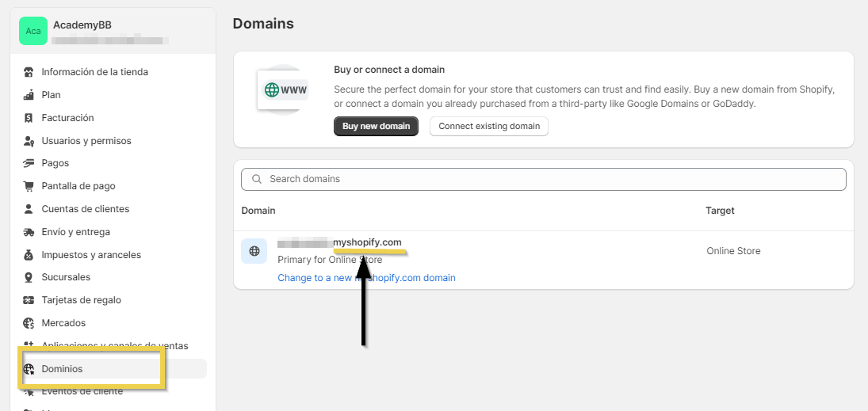Click the Usuarios y permisos person icon
The image size is (868, 411).
click(x=29, y=141)
